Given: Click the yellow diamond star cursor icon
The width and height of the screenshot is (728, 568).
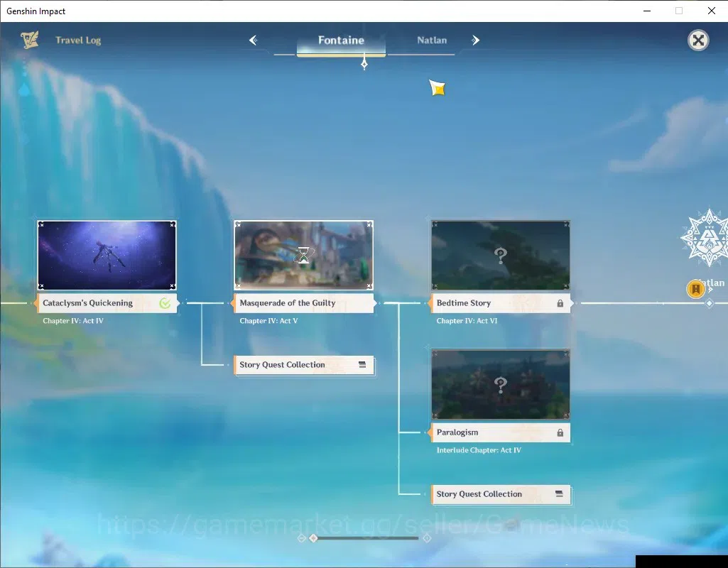Looking at the screenshot, I should (437, 88).
